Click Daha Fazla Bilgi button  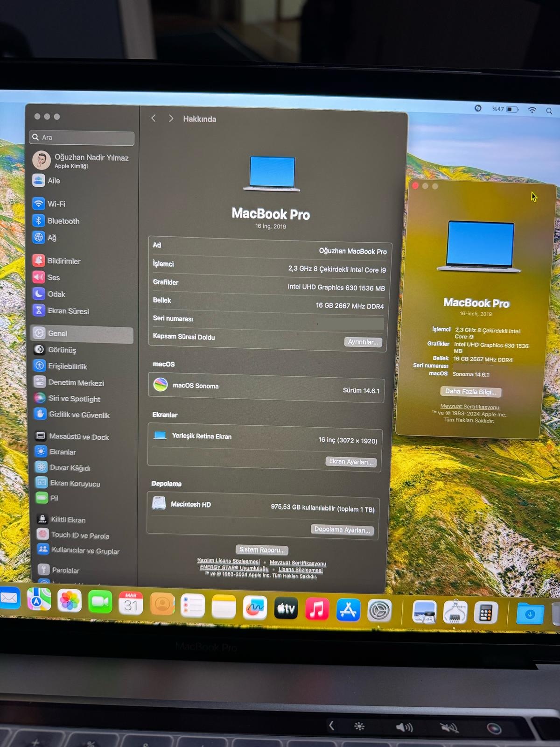tap(470, 392)
